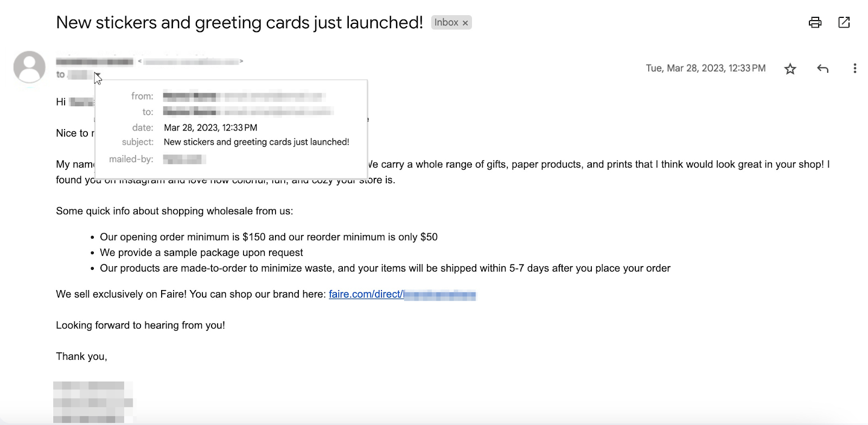This screenshot has height=425, width=868.
Task: Click the subject line in details popup
Action: coord(256,142)
